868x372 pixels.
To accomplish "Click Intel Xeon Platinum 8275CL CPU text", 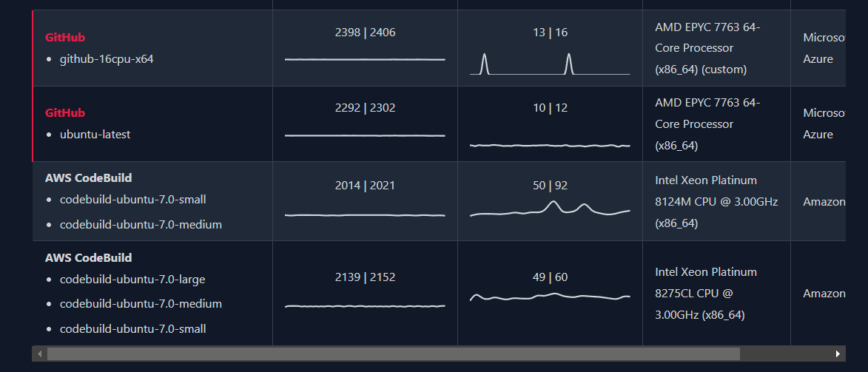I will coord(706,294).
